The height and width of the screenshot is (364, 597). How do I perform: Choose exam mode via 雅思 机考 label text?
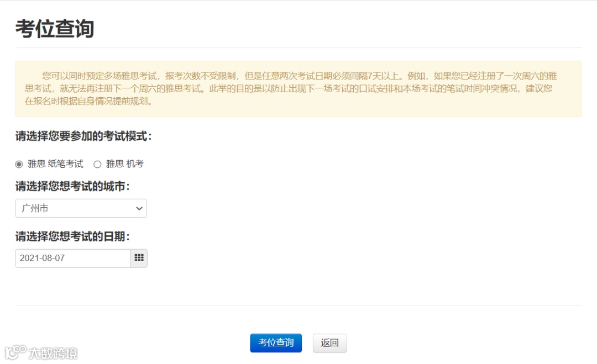click(x=124, y=164)
